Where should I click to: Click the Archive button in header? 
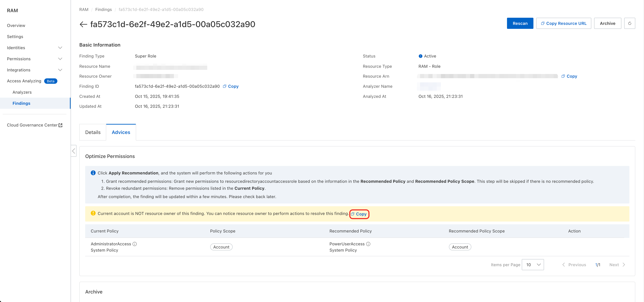(x=607, y=23)
